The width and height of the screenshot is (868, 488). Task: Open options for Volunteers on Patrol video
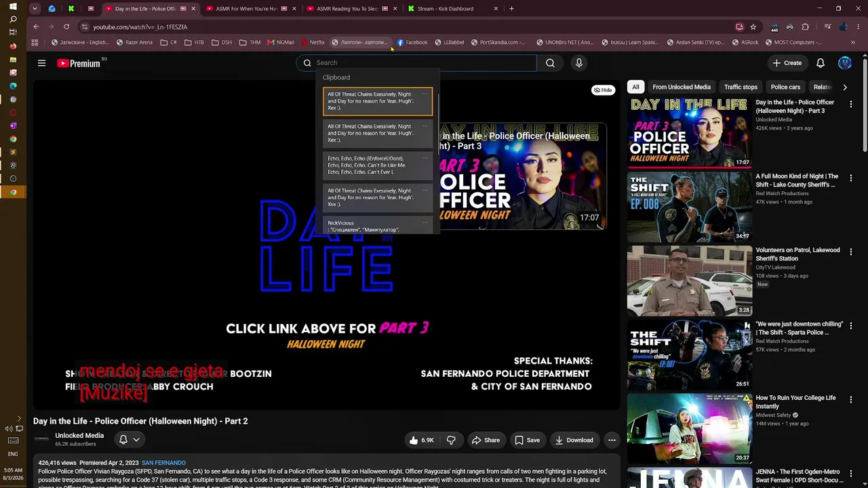[850, 251]
